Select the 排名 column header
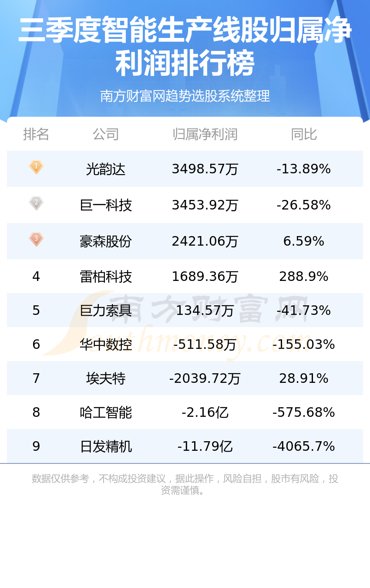 pyautogui.click(x=36, y=134)
